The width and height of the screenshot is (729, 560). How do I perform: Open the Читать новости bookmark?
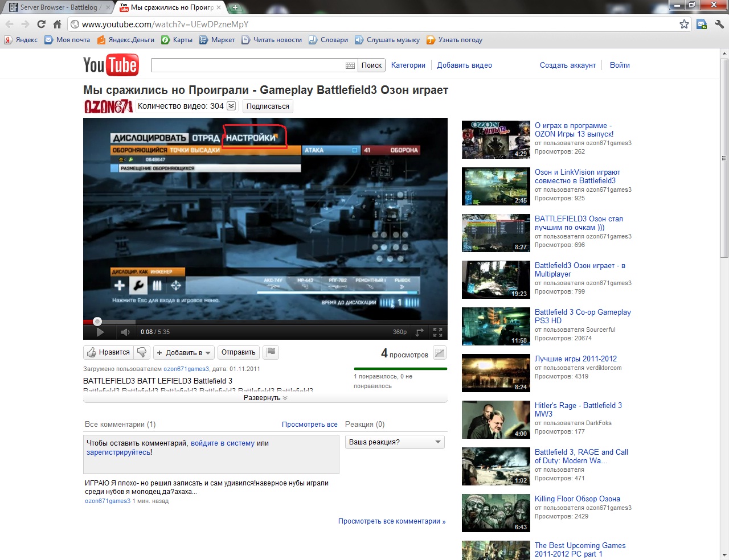point(272,40)
